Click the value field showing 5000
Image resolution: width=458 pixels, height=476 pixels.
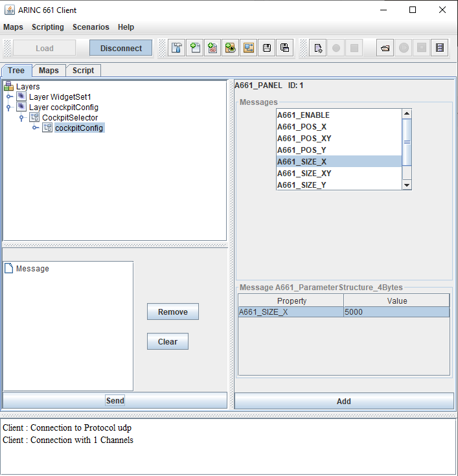pos(396,312)
